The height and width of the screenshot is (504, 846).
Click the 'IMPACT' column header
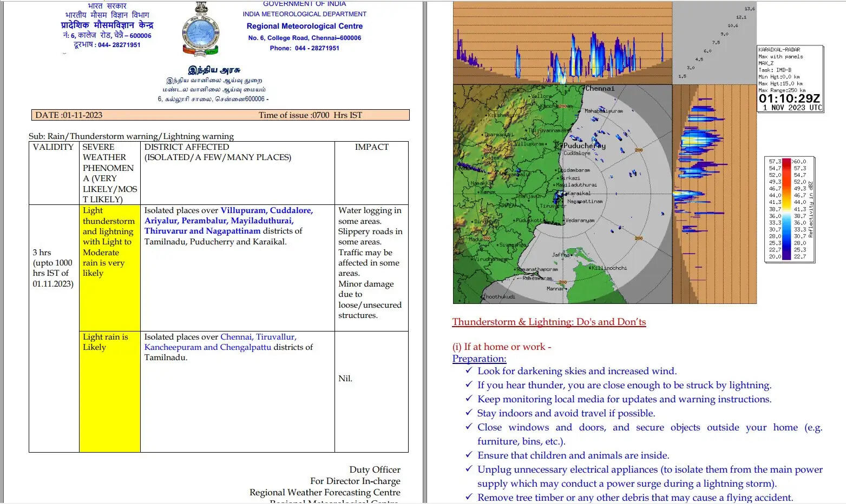[371, 147]
